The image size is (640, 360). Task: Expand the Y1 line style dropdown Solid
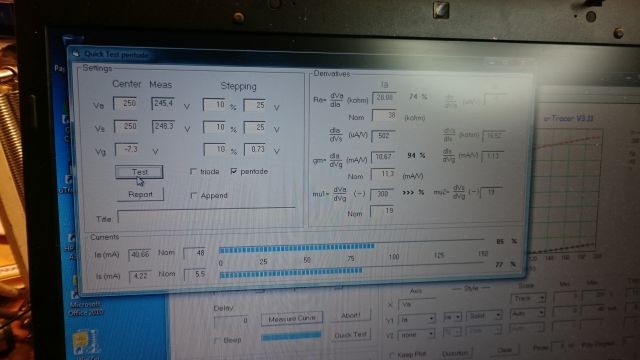click(x=484, y=316)
